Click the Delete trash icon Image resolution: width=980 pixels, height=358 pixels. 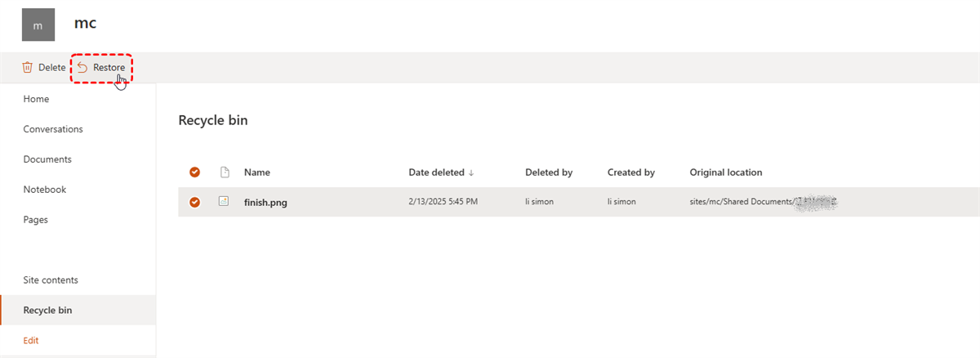pos(28,68)
